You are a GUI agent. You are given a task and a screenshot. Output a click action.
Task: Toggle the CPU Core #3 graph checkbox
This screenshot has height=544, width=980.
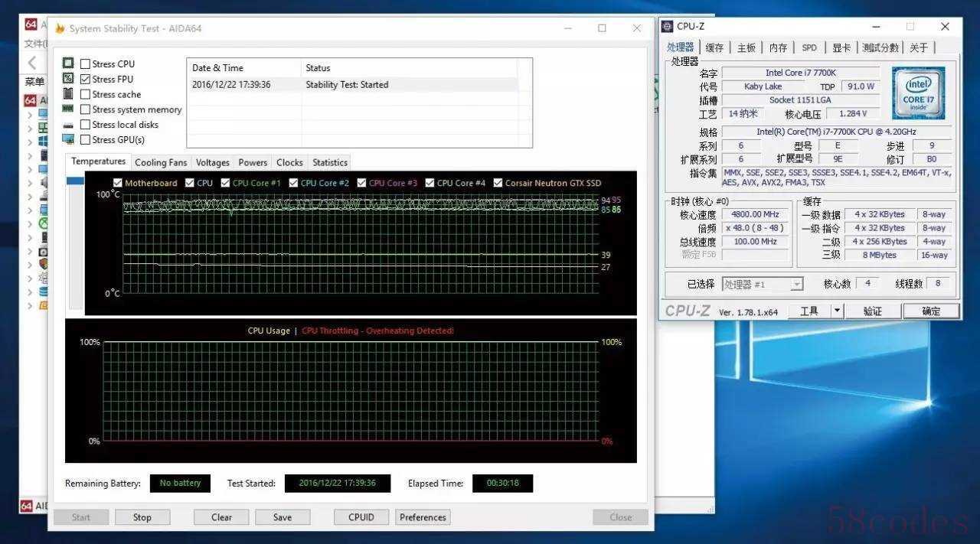tap(361, 183)
